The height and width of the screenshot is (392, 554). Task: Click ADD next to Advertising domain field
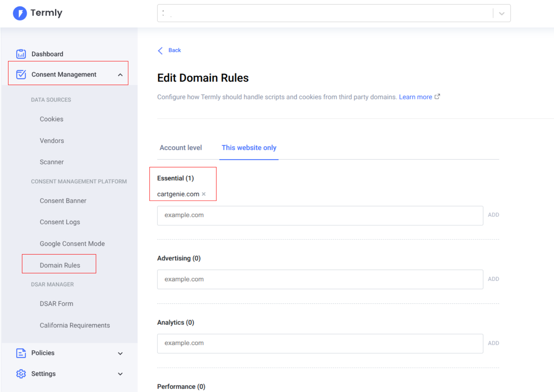(493, 279)
